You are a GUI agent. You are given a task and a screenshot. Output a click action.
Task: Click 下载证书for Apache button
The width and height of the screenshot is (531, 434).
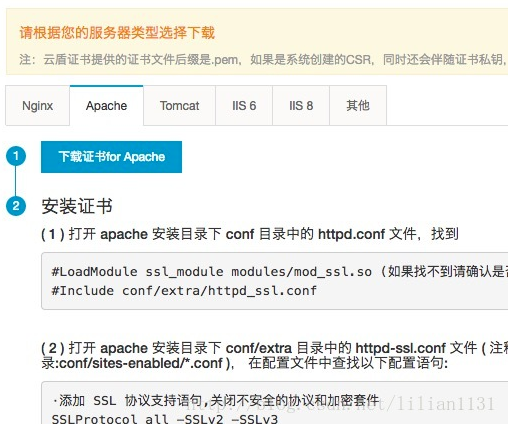pyautogui.click(x=111, y=157)
